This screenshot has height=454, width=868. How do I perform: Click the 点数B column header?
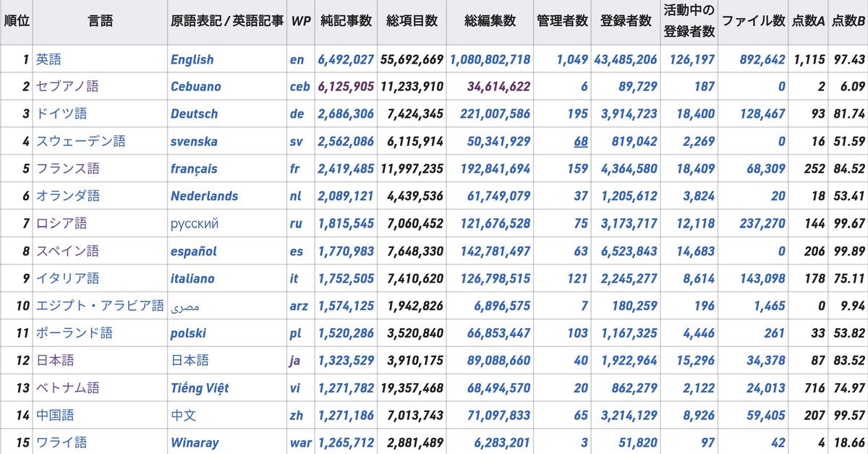tap(848, 21)
